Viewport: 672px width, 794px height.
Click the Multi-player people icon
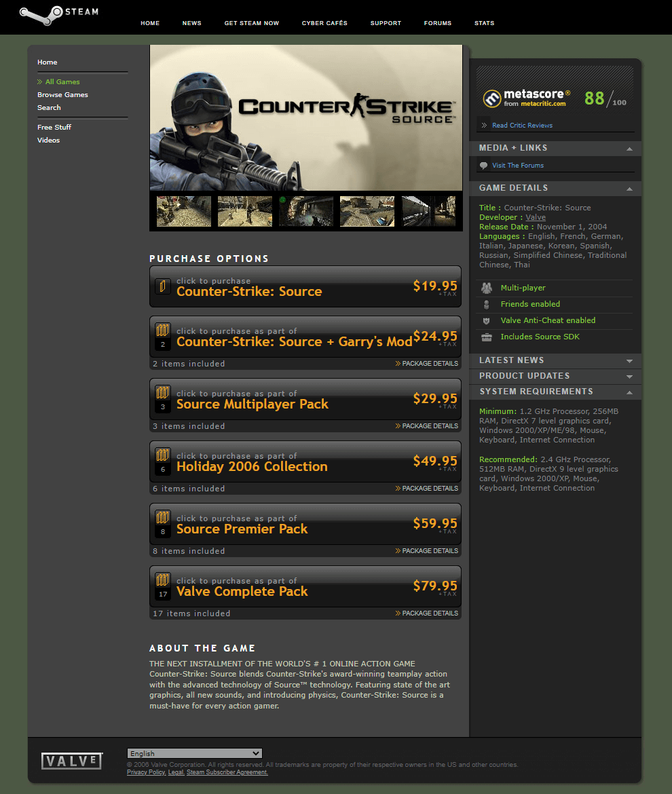click(x=487, y=288)
